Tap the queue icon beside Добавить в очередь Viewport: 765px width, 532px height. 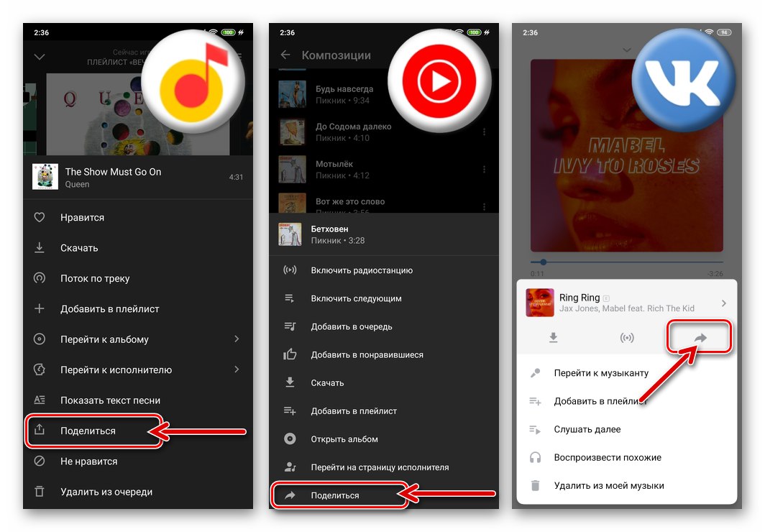(290, 326)
